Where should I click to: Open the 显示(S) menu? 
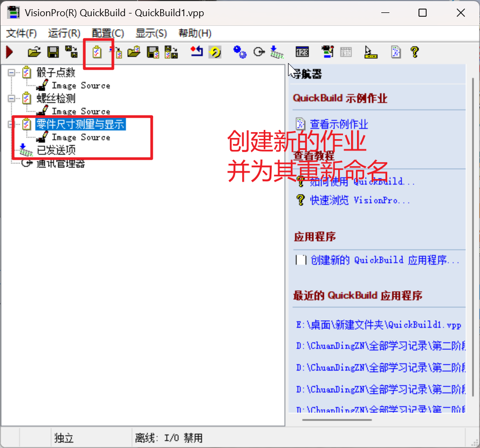[x=151, y=33]
